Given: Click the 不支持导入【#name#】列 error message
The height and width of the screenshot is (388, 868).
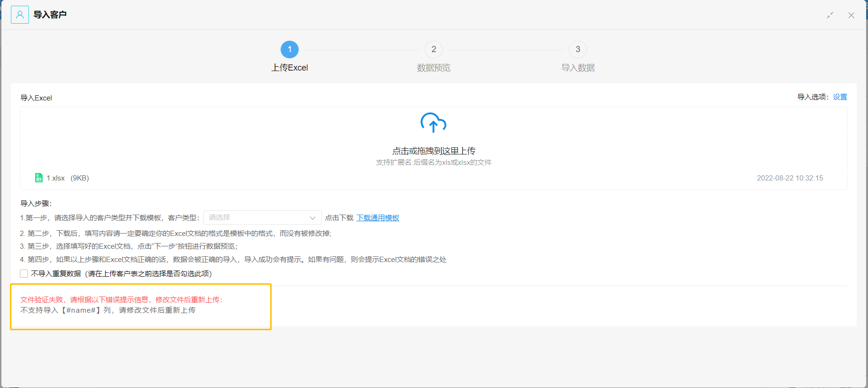Looking at the screenshot, I should pyautogui.click(x=108, y=310).
